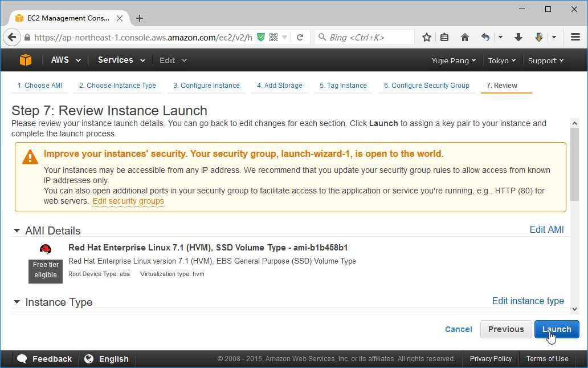Click the AWS orange cube logo
The height and width of the screenshot is (368, 588).
tap(26, 60)
